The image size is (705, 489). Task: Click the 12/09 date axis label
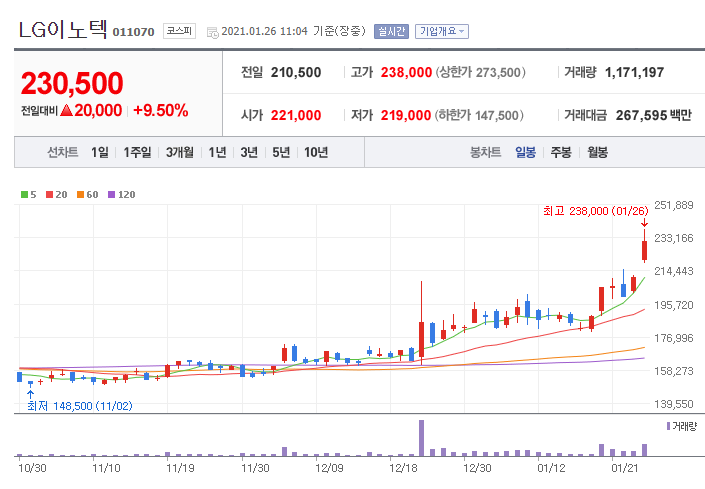[330, 468]
